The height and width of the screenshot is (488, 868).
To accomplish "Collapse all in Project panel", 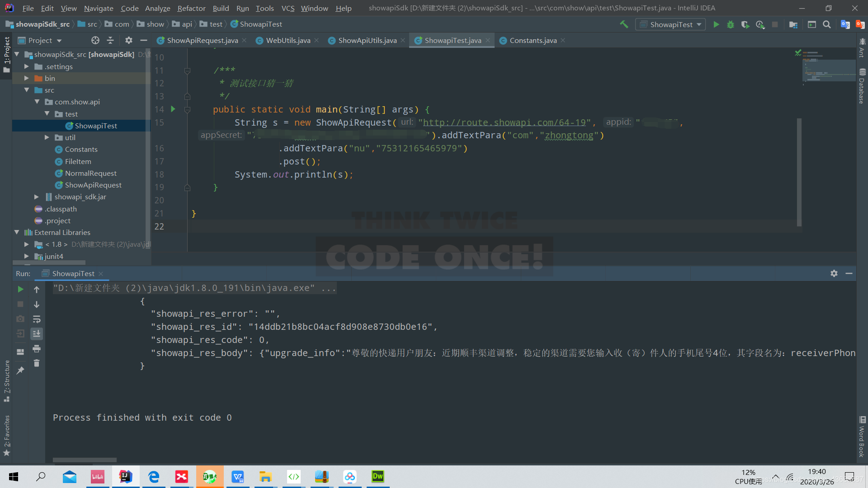I will (x=110, y=40).
